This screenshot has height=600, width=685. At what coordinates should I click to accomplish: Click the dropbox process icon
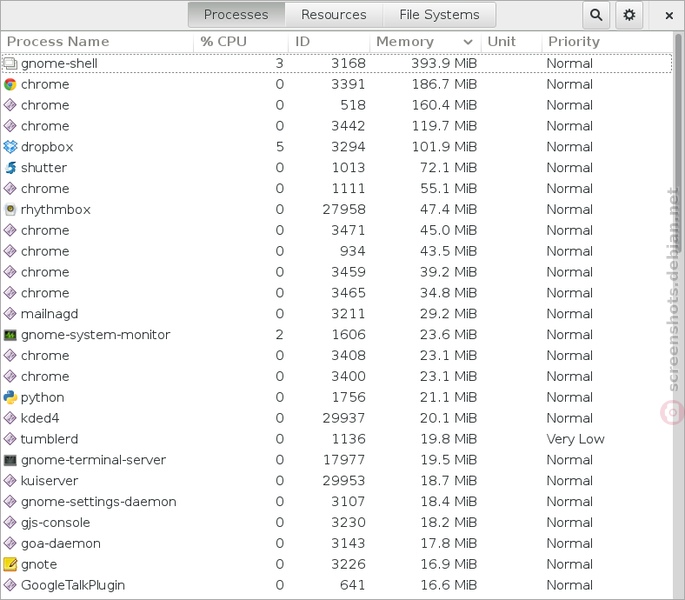click(10, 147)
